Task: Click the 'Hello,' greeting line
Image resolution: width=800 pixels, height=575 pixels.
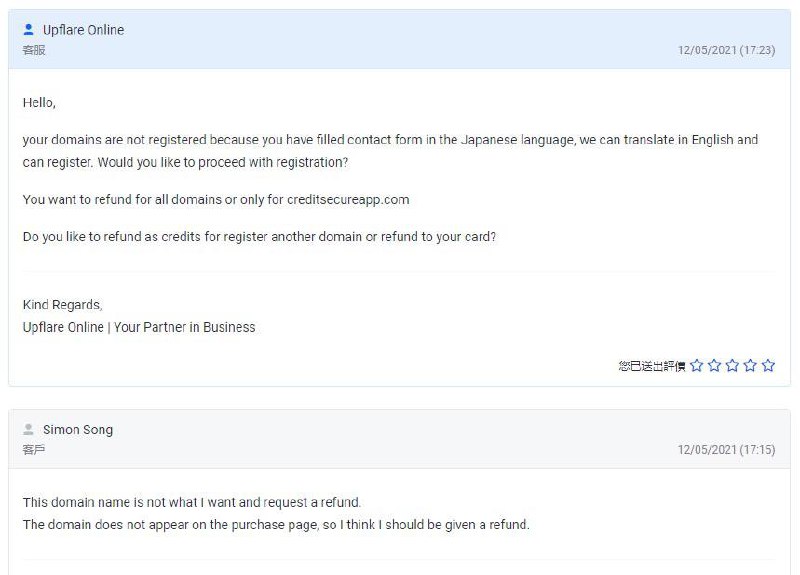Action: 39,102
